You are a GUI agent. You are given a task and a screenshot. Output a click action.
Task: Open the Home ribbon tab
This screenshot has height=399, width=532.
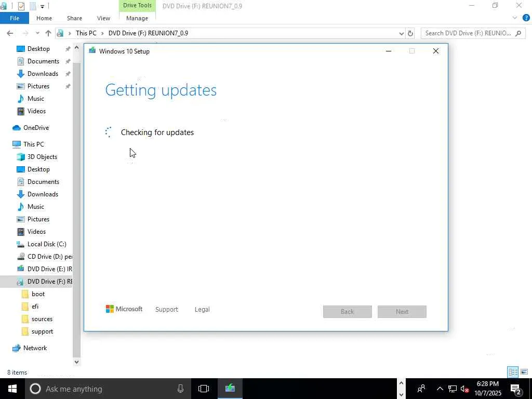tap(44, 18)
